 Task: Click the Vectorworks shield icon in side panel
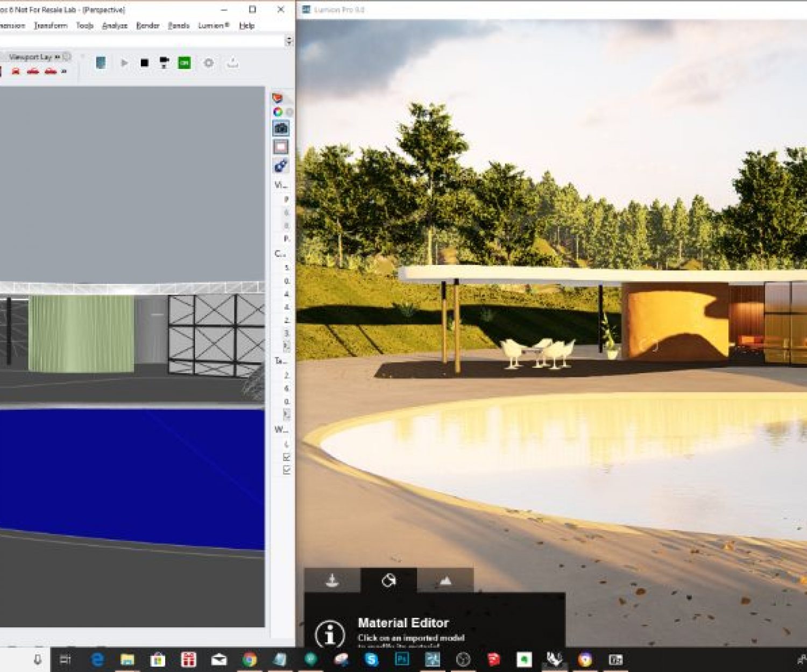pyautogui.click(x=278, y=98)
